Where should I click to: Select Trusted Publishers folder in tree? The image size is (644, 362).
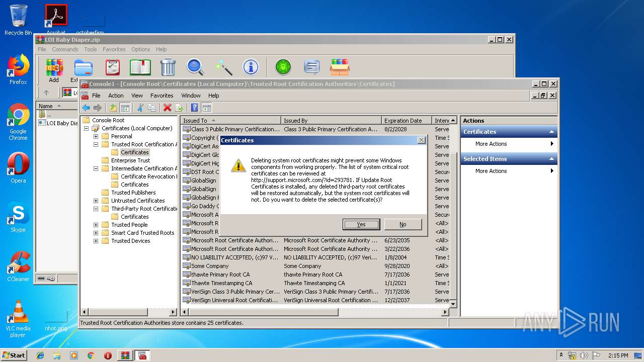click(x=133, y=193)
